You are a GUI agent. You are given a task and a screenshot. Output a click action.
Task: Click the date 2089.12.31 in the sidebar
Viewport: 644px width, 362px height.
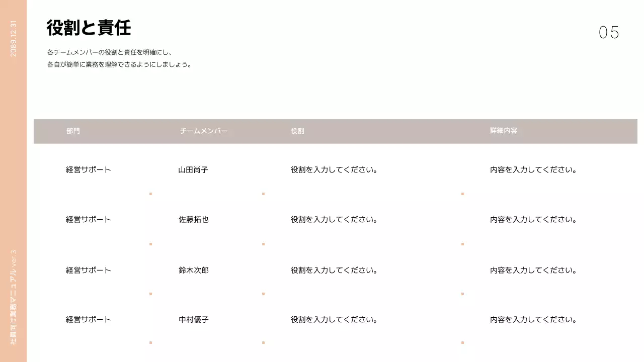[x=14, y=39]
